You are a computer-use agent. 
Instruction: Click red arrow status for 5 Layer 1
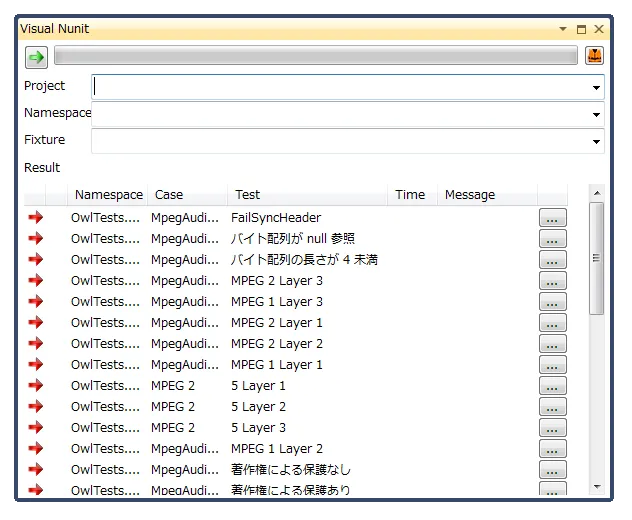point(36,385)
